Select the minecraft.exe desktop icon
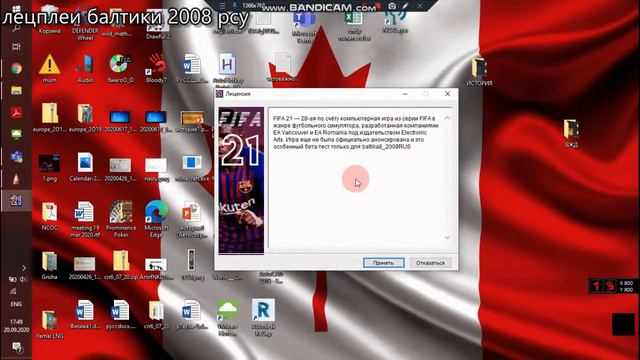The image size is (640, 360). [x=192, y=167]
